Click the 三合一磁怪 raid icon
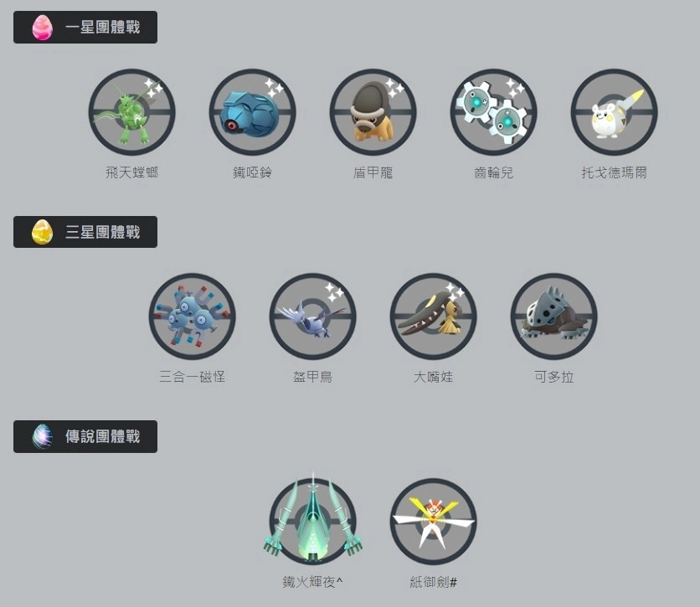 tap(192, 316)
